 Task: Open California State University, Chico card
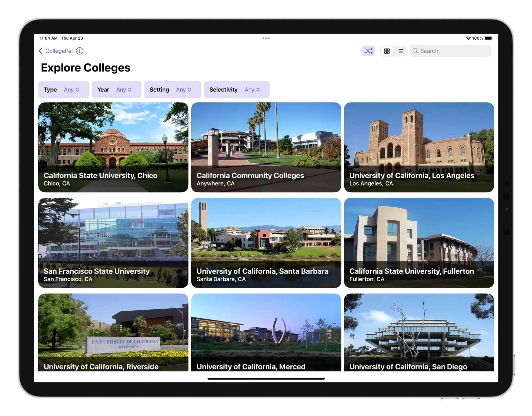pyautogui.click(x=113, y=147)
